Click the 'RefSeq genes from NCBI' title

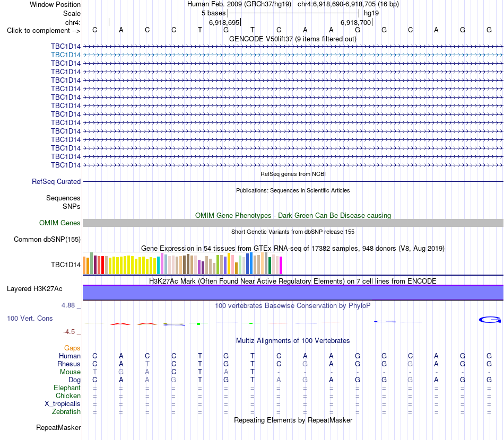(293, 174)
